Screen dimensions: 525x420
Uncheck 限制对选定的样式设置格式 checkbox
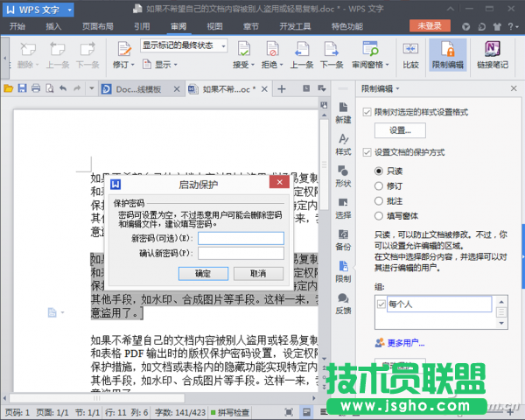coord(367,112)
